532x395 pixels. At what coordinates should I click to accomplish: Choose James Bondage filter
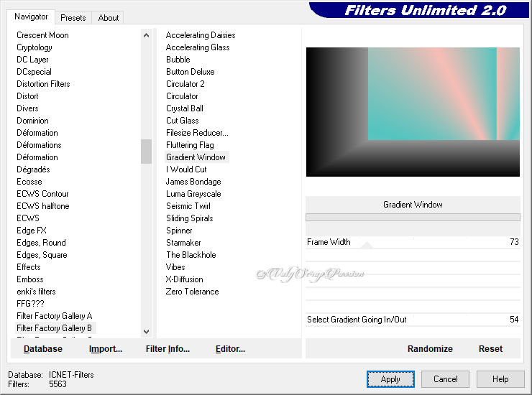(193, 182)
